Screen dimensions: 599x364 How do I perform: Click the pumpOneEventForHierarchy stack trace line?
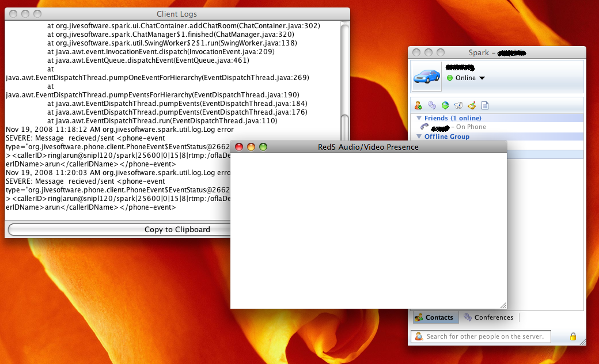157,78
